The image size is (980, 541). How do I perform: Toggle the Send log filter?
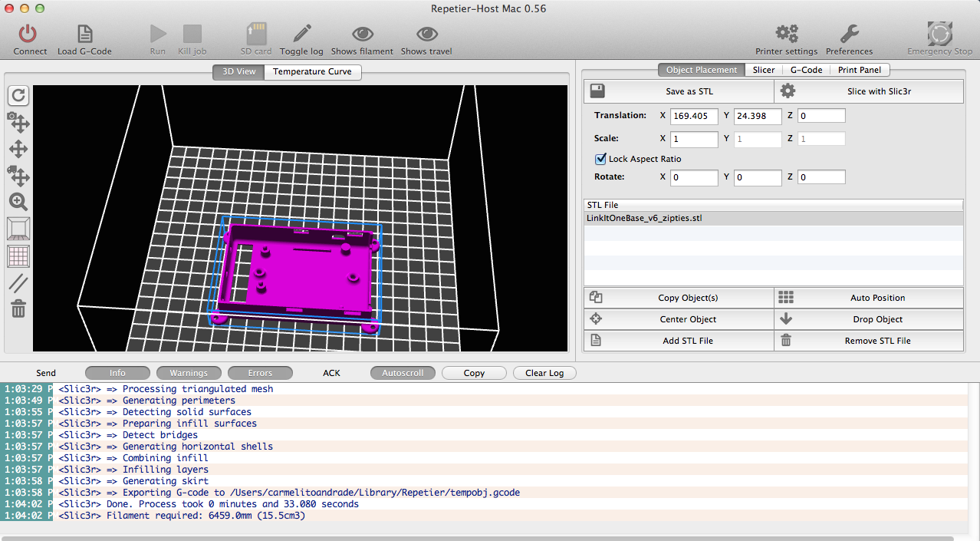click(46, 373)
